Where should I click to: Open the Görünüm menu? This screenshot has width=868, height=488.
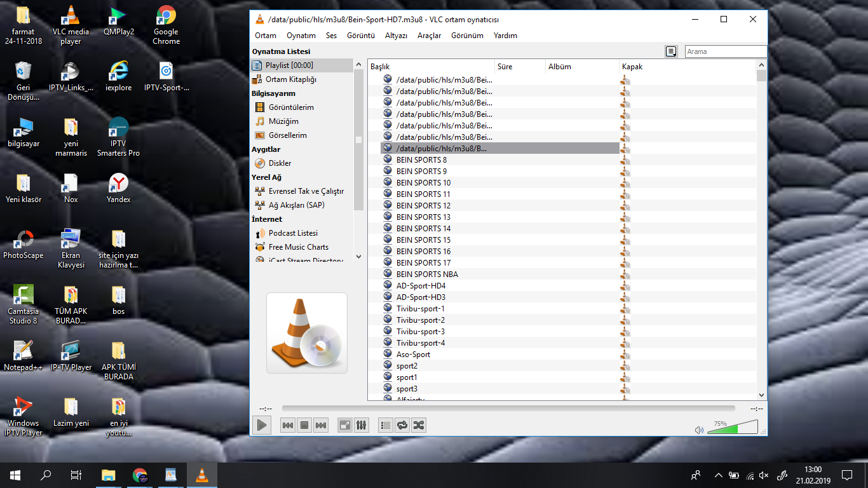(467, 36)
